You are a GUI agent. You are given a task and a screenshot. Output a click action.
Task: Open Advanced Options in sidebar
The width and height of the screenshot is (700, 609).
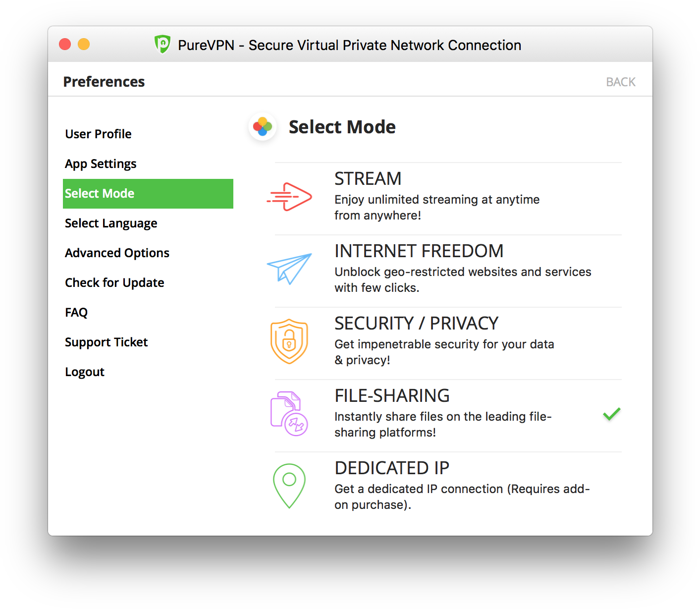[x=117, y=253]
